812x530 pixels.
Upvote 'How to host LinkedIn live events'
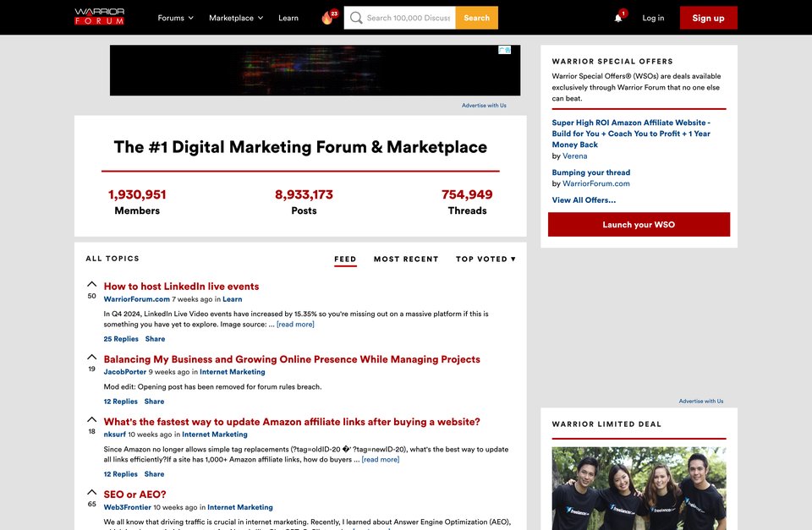[x=91, y=284]
